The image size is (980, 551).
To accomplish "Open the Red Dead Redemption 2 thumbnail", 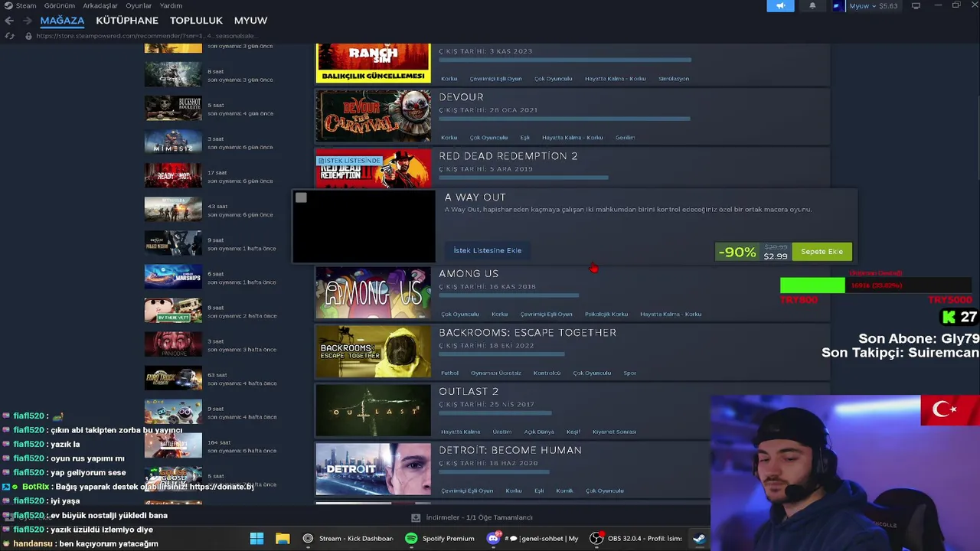I will coord(374,168).
